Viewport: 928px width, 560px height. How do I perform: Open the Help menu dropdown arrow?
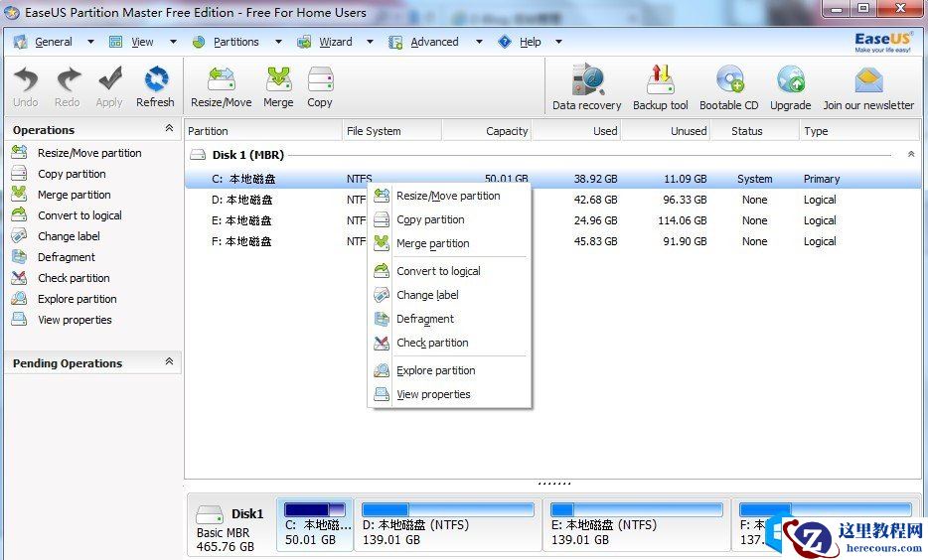pyautogui.click(x=558, y=42)
